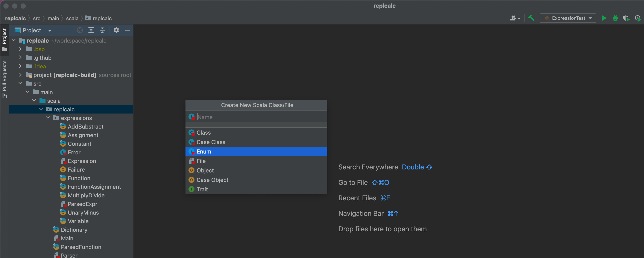Click the Run button for ExpressionTest
The image size is (644, 258).
604,18
